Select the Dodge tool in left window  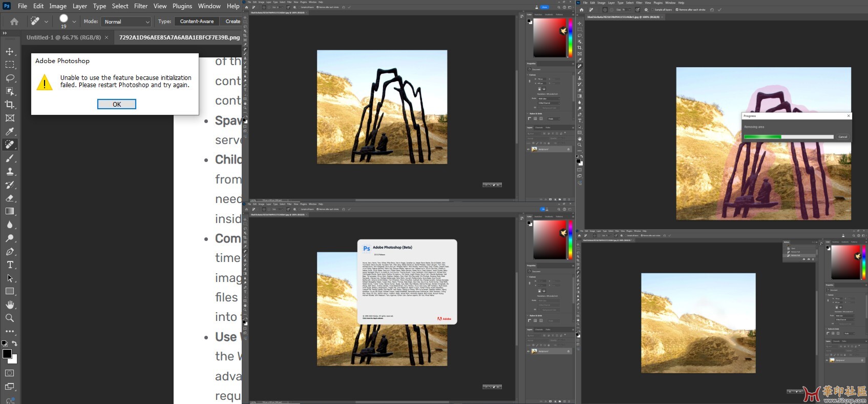pos(10,238)
